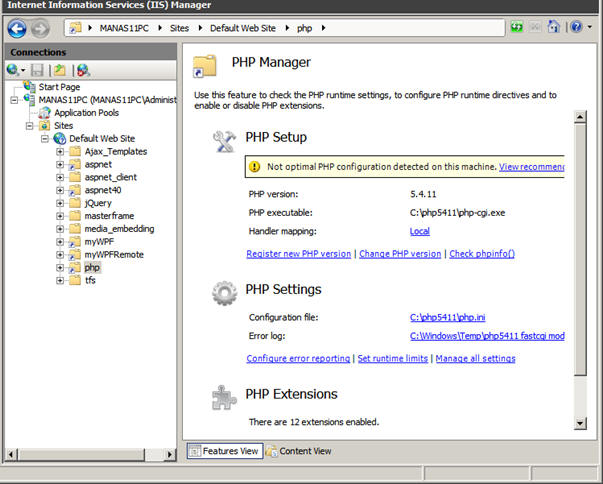Click the yellow warning exclamation icon
This screenshot has width=603, height=484.
(x=255, y=167)
